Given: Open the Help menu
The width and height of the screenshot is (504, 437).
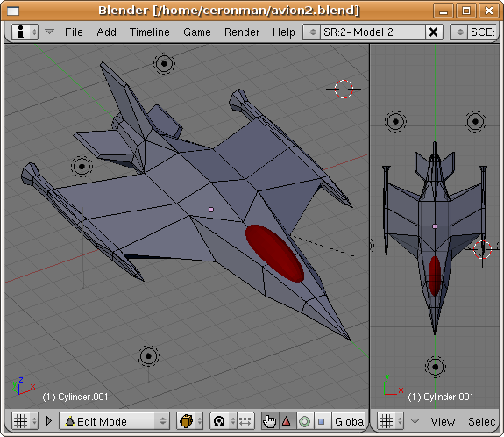Looking at the screenshot, I should tap(283, 32).
